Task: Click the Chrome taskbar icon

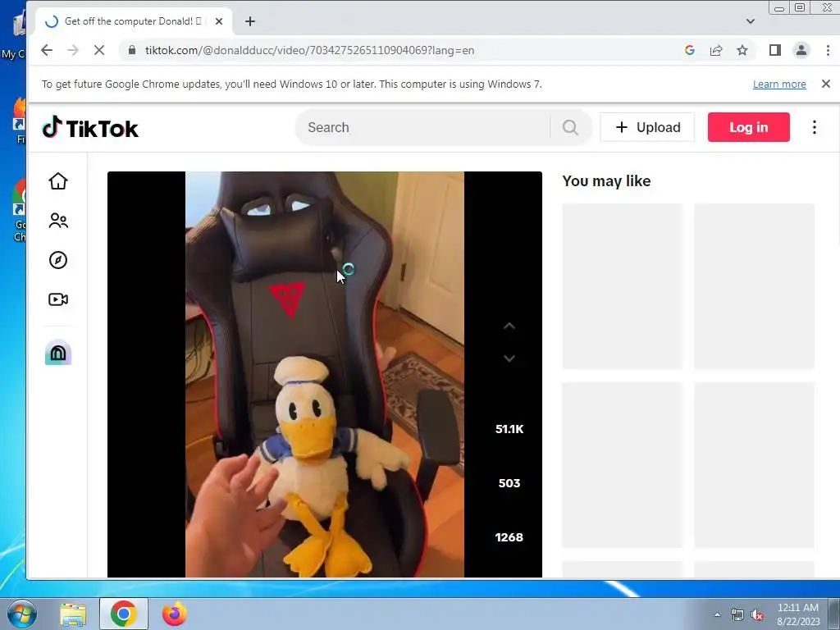Action: [x=124, y=614]
